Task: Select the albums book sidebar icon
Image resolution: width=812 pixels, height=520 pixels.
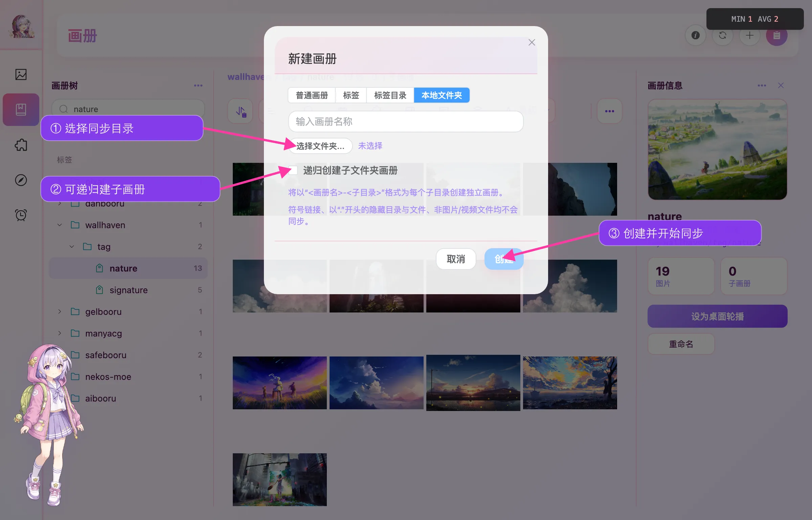Action: coord(21,110)
